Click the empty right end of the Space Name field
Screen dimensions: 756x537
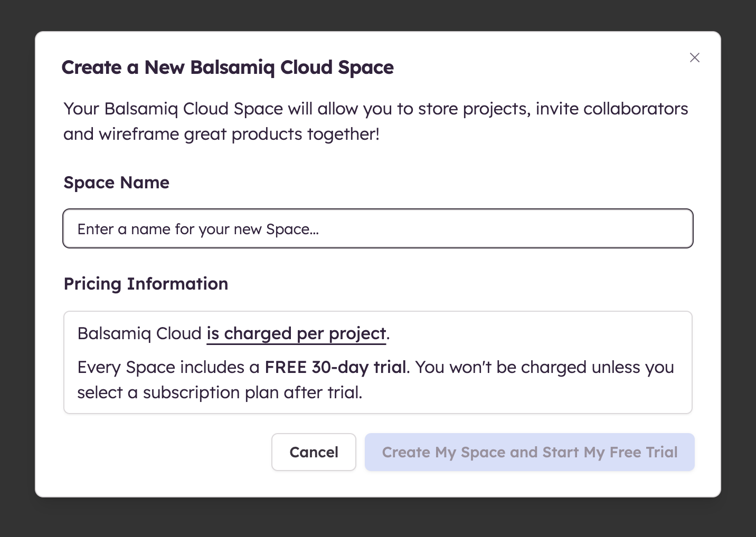tap(634, 229)
